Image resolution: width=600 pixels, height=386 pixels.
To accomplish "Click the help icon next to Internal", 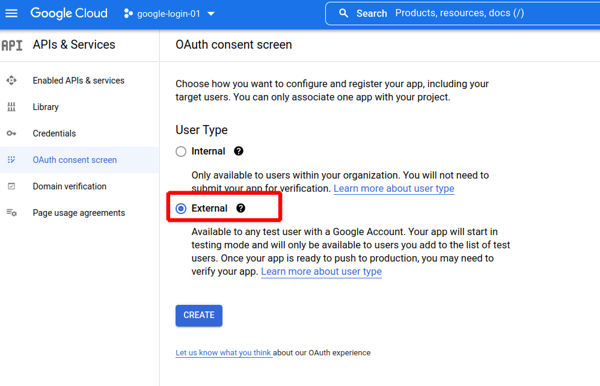I will (x=238, y=151).
